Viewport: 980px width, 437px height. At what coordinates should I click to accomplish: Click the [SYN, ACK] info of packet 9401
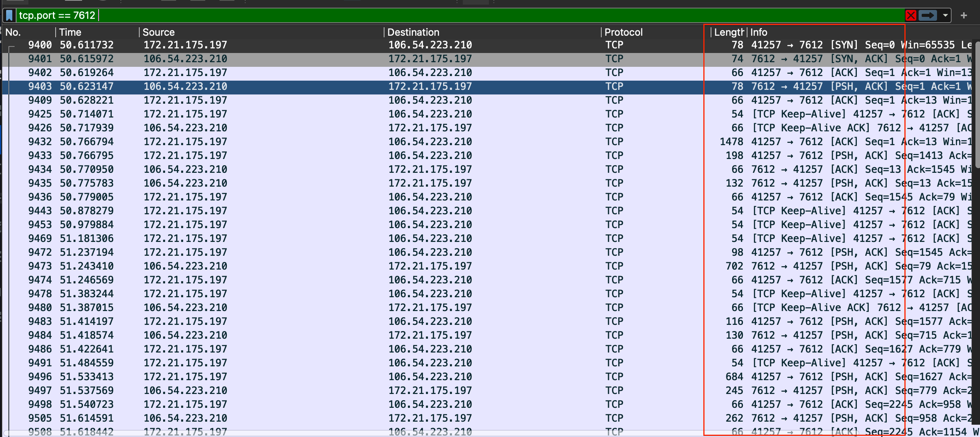(859, 59)
